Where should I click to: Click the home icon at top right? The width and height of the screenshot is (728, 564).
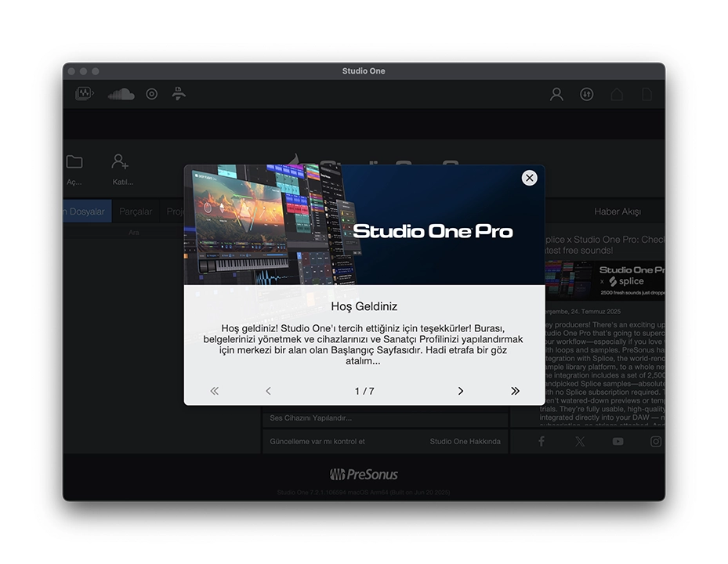pyautogui.click(x=618, y=94)
